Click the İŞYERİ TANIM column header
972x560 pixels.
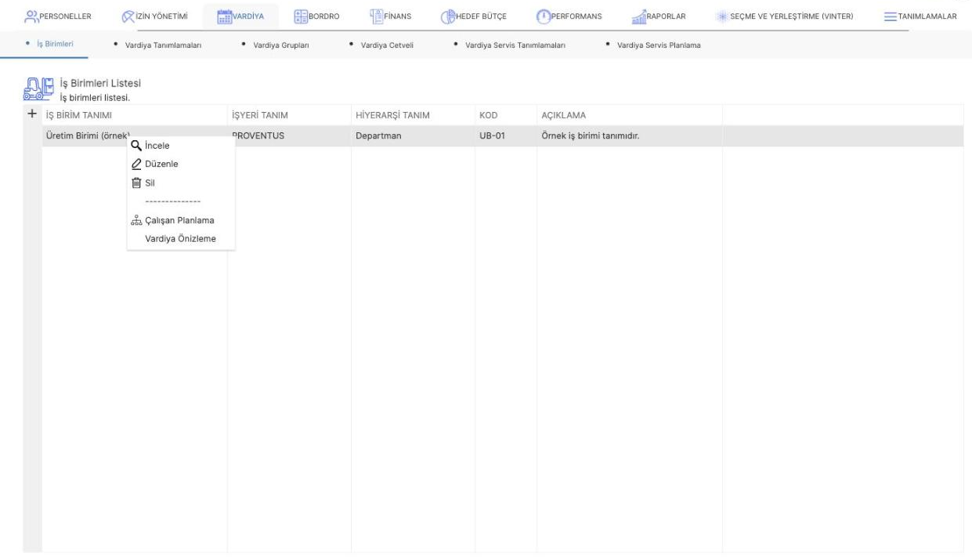pyautogui.click(x=289, y=116)
